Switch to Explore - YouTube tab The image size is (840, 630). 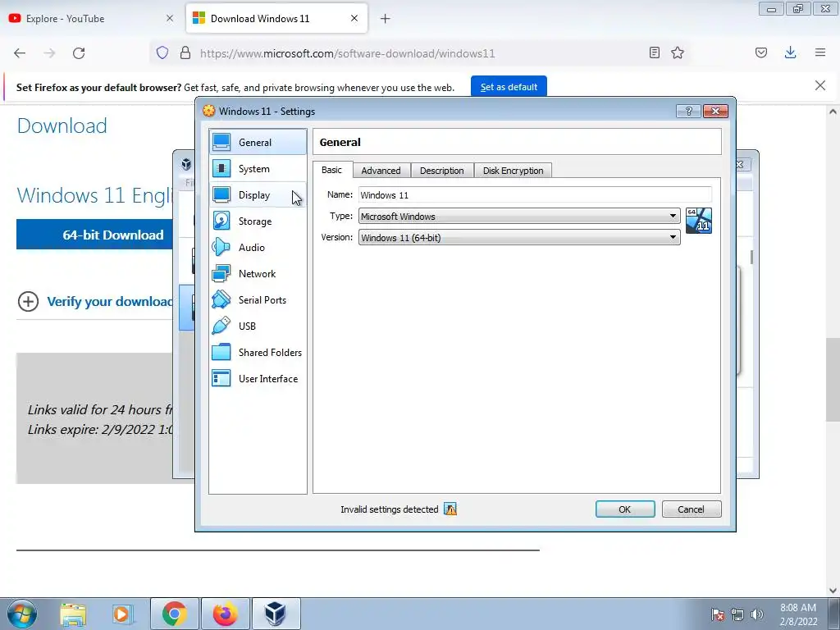coord(91,18)
